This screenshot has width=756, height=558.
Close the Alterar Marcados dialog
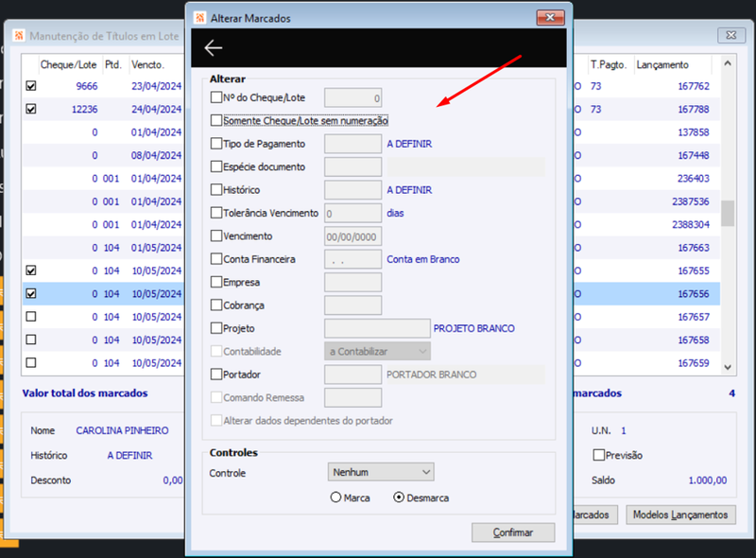(550, 18)
